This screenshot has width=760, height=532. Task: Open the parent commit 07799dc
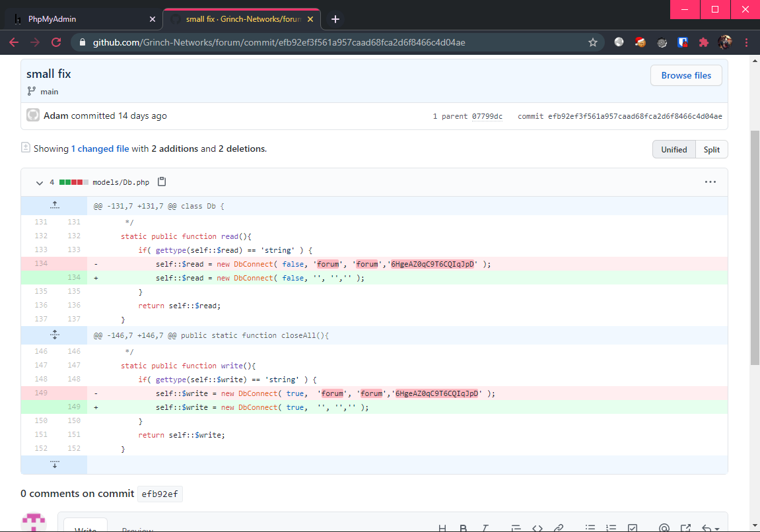487,116
